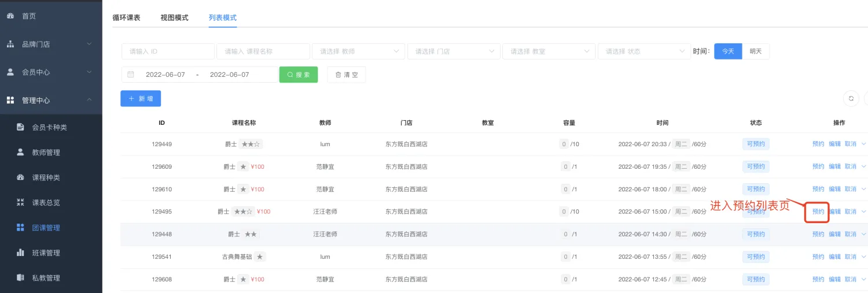Switch to the 循环课表 tab
868x293 pixels.
tap(126, 18)
